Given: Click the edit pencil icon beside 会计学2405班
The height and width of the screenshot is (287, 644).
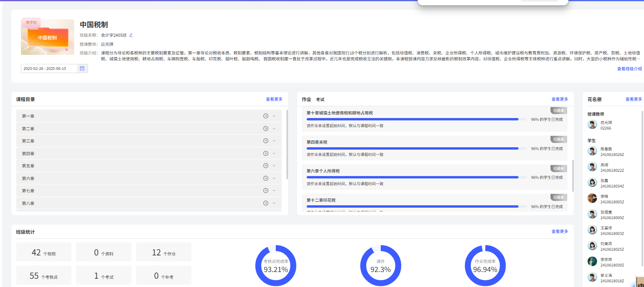Looking at the screenshot, I should (131, 36).
